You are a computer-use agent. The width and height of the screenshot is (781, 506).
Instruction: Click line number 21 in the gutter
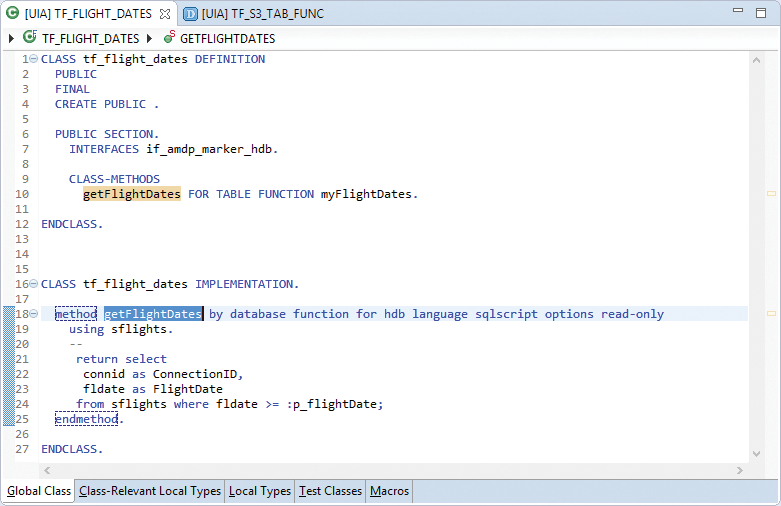coord(22,359)
